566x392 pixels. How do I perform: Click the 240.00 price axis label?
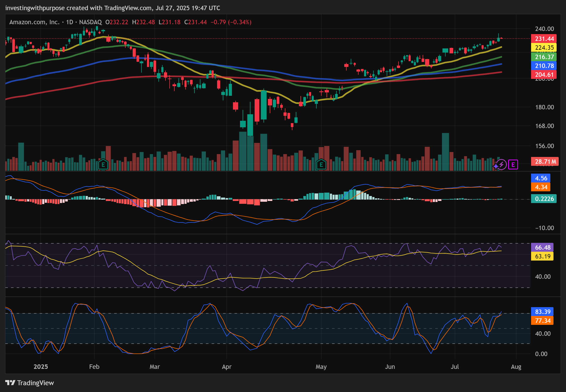point(544,29)
